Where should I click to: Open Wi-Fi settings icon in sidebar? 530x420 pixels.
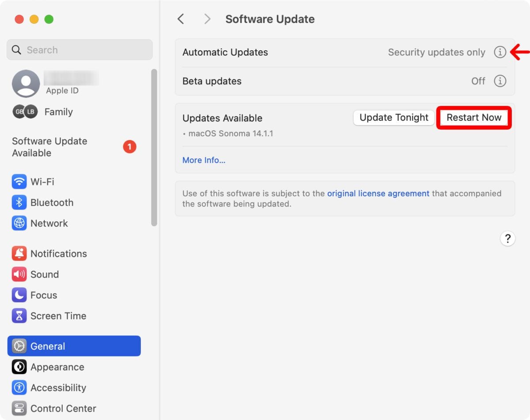pos(19,182)
